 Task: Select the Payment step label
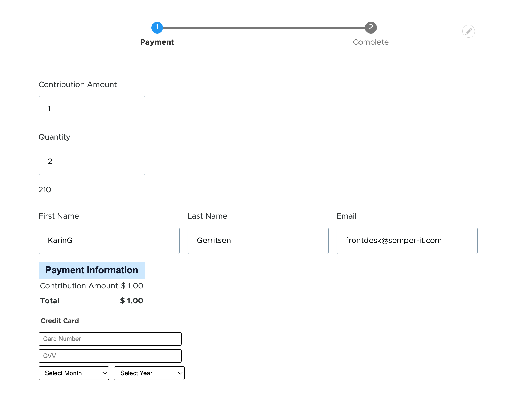click(x=157, y=42)
